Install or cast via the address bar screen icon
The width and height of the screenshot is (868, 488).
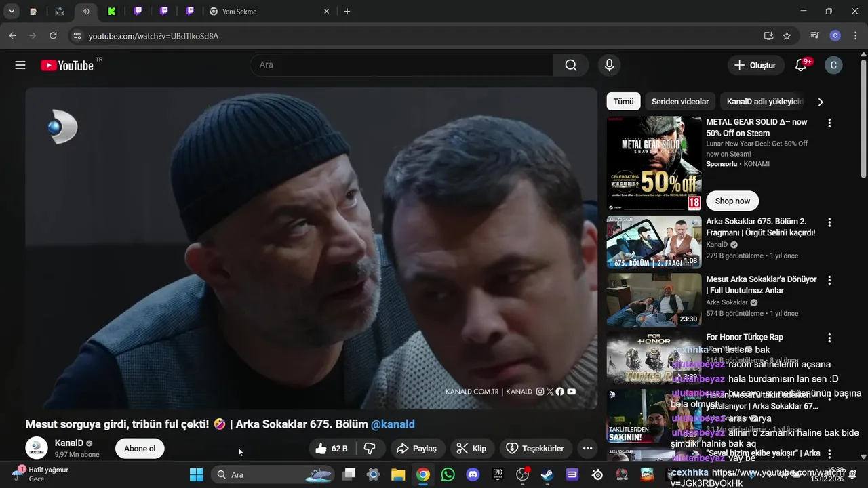768,35
